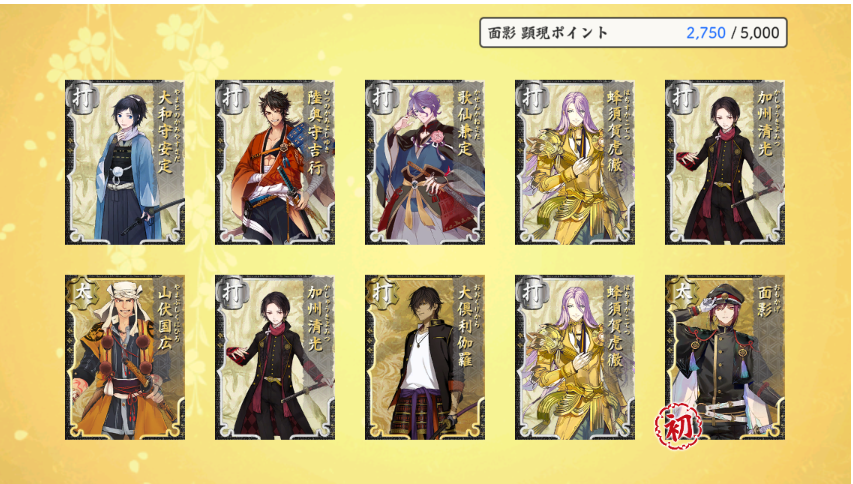Open the top-row 加州清光 card

click(725, 163)
